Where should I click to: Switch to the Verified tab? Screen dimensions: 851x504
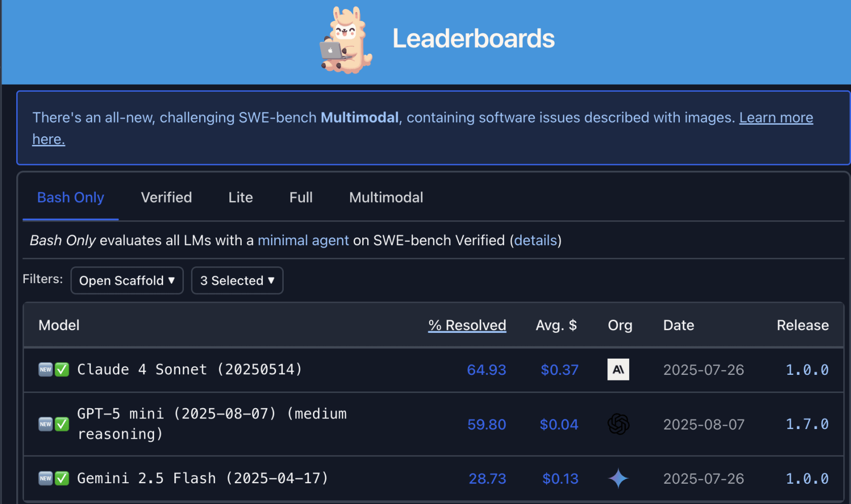[x=166, y=198]
